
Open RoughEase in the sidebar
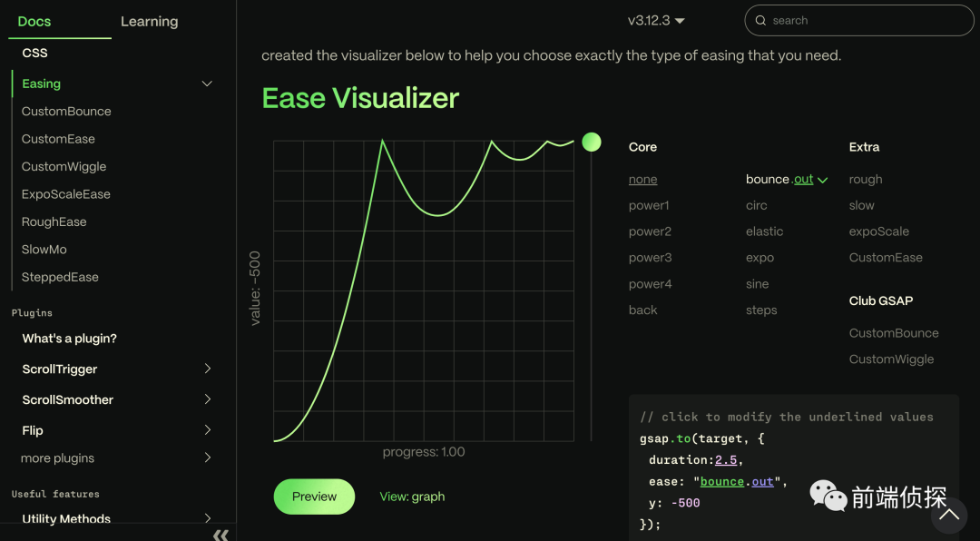click(54, 221)
